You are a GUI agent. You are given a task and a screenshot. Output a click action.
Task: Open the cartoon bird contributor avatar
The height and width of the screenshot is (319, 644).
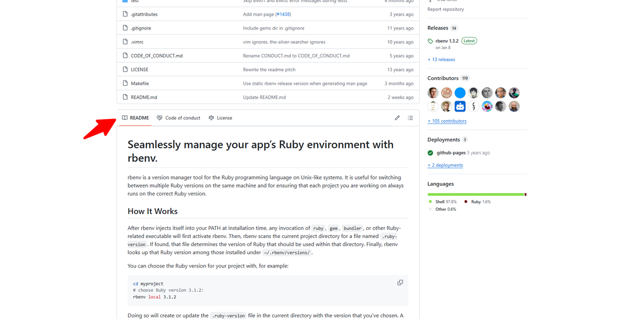(x=487, y=106)
